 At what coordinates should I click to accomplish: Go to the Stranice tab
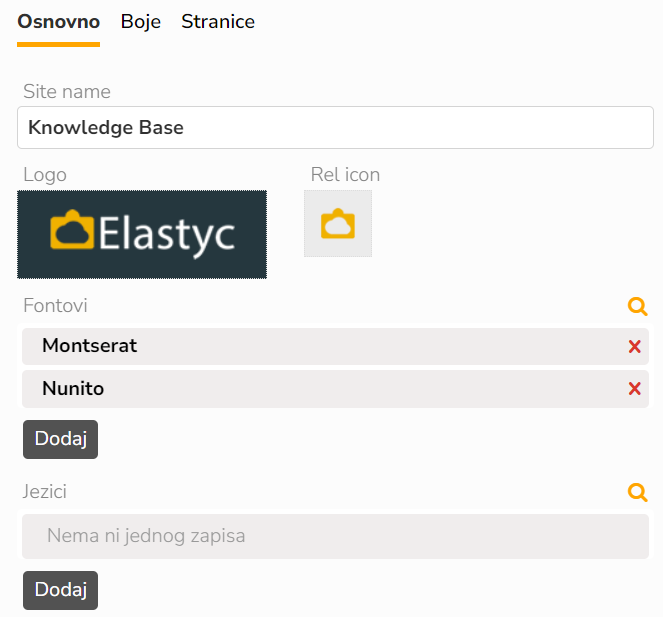pos(218,22)
